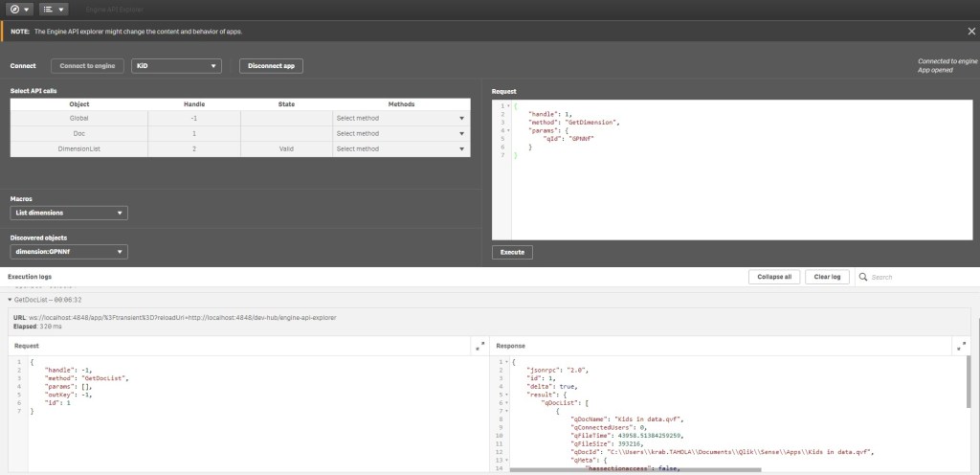Open Select method dropdown for DimensionList
Viewport: 980px width, 475px height.
401,148
